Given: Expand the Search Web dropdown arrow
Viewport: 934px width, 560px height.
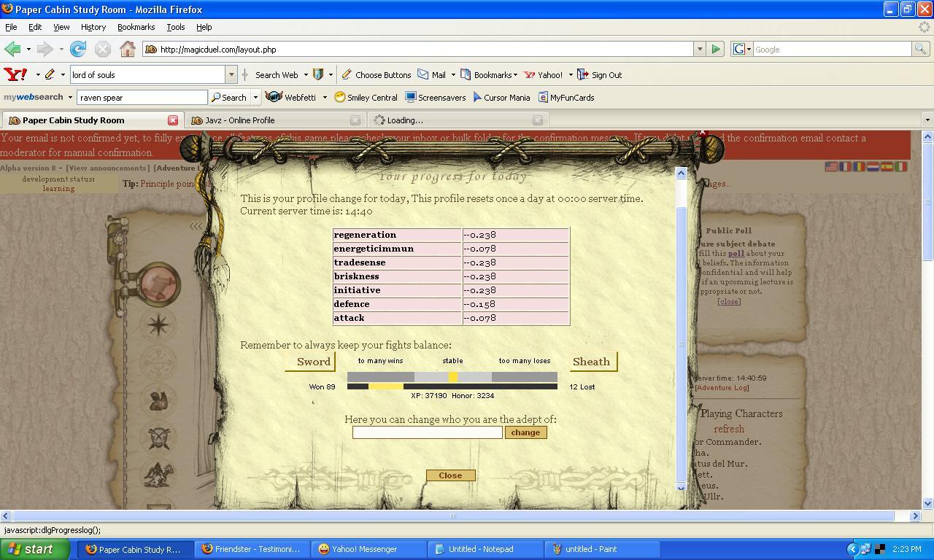Looking at the screenshot, I should coord(306,74).
